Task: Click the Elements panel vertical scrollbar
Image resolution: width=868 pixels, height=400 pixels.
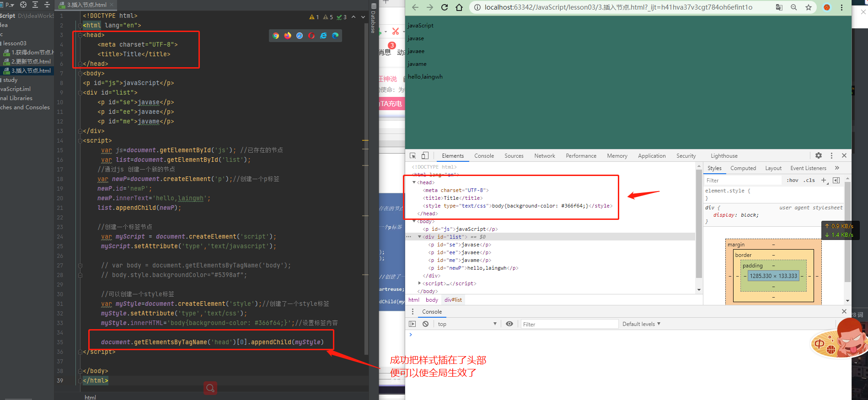Action: click(x=699, y=224)
